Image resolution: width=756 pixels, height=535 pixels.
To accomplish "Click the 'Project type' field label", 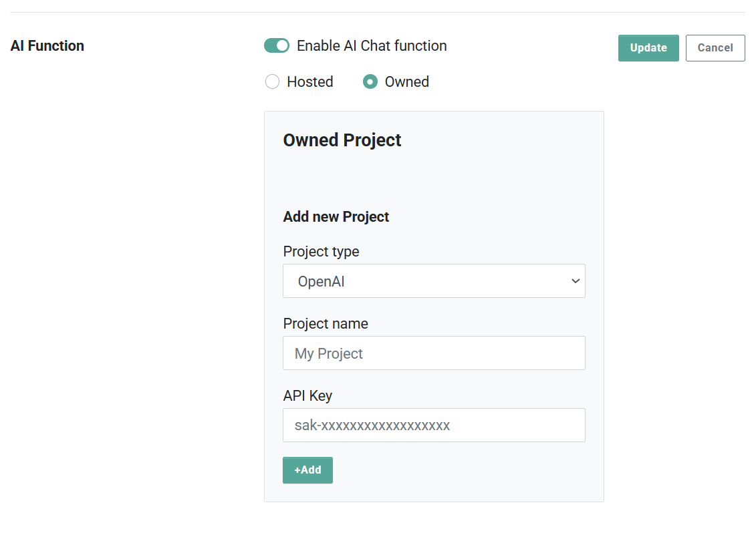I will pyautogui.click(x=321, y=252).
